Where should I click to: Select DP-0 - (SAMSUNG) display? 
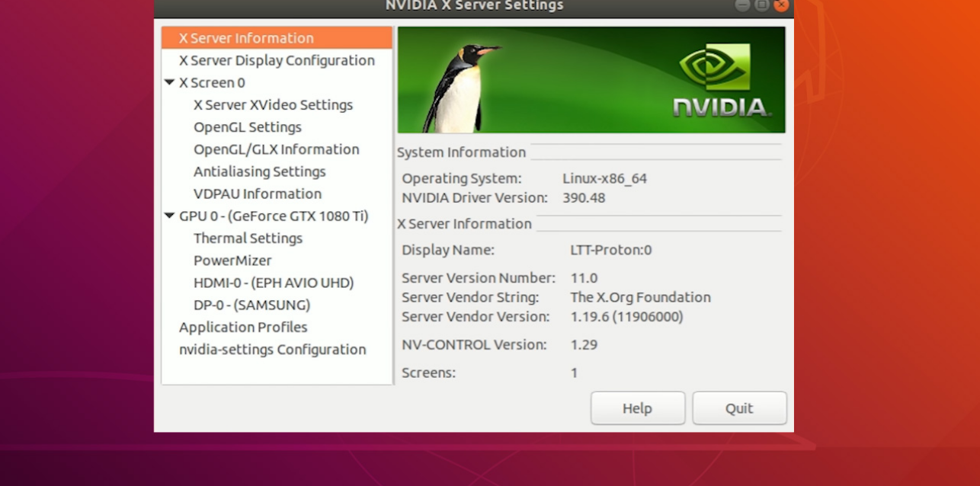coord(251,305)
